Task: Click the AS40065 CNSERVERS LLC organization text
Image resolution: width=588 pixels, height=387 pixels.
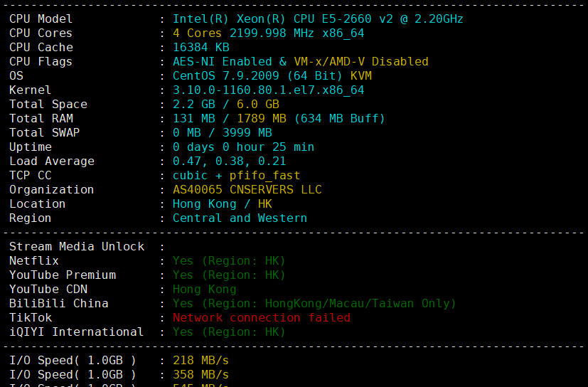Action: coord(247,189)
